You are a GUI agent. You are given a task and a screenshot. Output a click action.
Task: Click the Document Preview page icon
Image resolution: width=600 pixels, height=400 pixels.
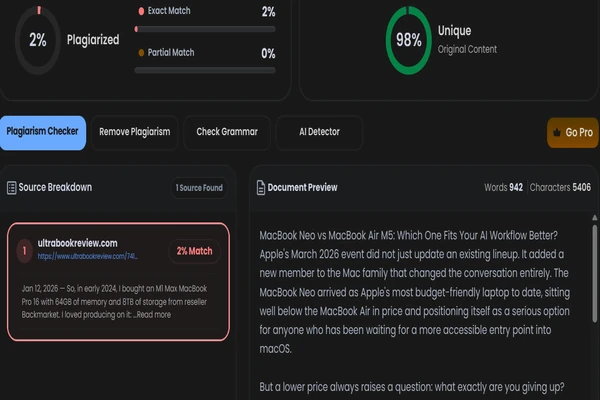tap(261, 188)
